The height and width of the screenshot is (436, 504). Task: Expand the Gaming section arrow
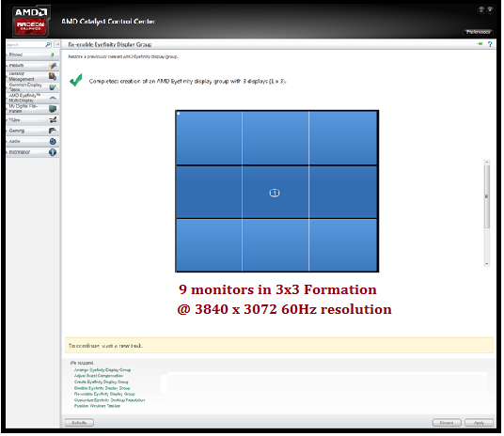click(7, 132)
